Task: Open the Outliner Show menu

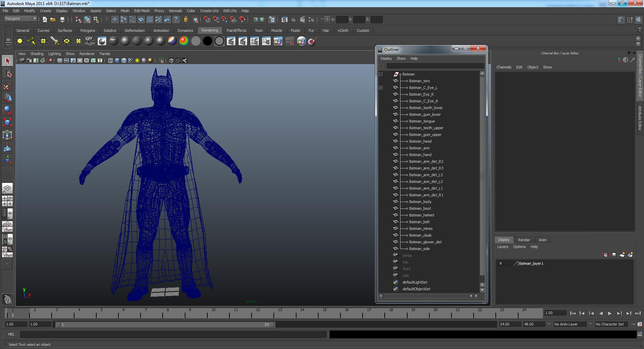Action: click(401, 58)
